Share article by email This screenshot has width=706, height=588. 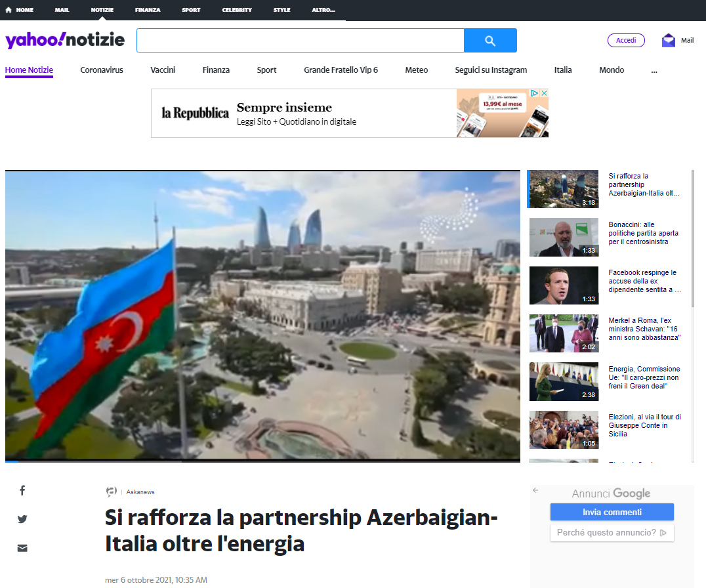tap(22, 548)
